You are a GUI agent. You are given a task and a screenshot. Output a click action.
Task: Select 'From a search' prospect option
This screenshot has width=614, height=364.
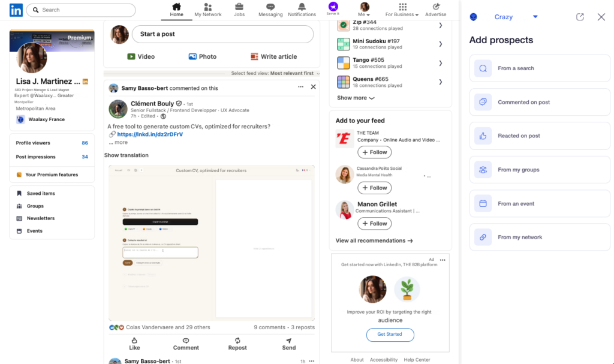tap(540, 68)
